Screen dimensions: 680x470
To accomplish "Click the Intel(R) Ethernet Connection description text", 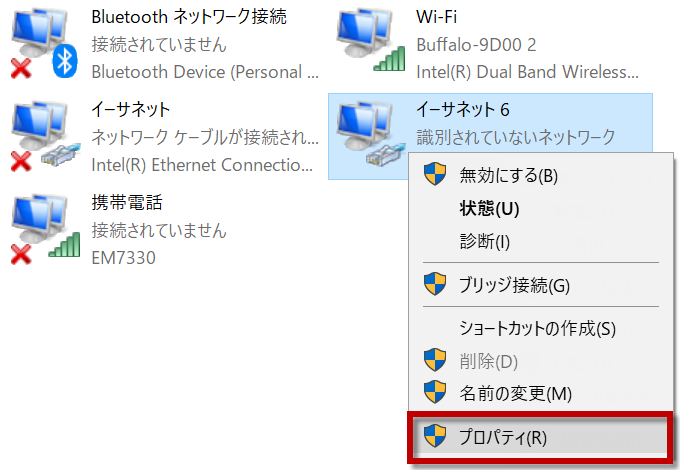I will click(x=202, y=165).
